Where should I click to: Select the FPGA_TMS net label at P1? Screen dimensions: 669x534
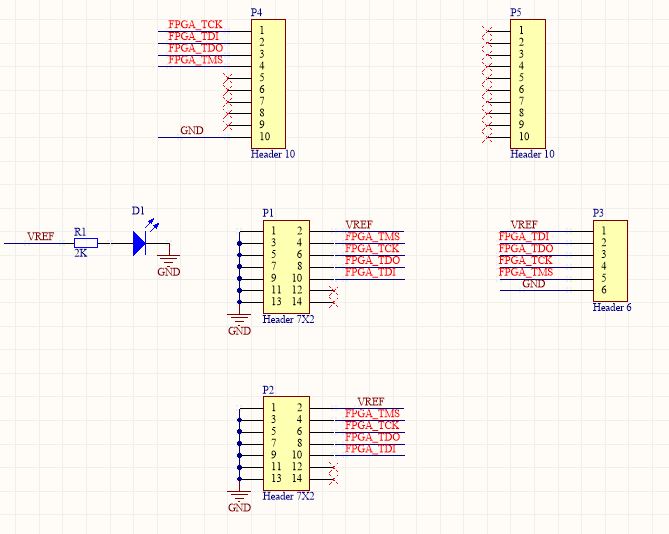pyautogui.click(x=372, y=237)
